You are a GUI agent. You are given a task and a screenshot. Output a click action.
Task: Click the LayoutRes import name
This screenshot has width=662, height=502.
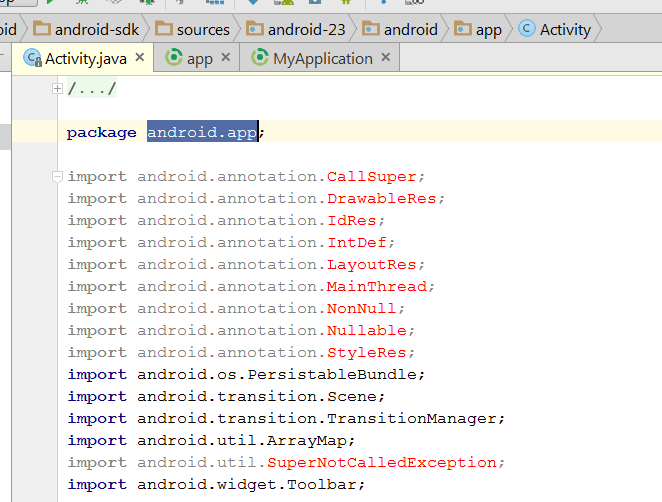pos(372,264)
